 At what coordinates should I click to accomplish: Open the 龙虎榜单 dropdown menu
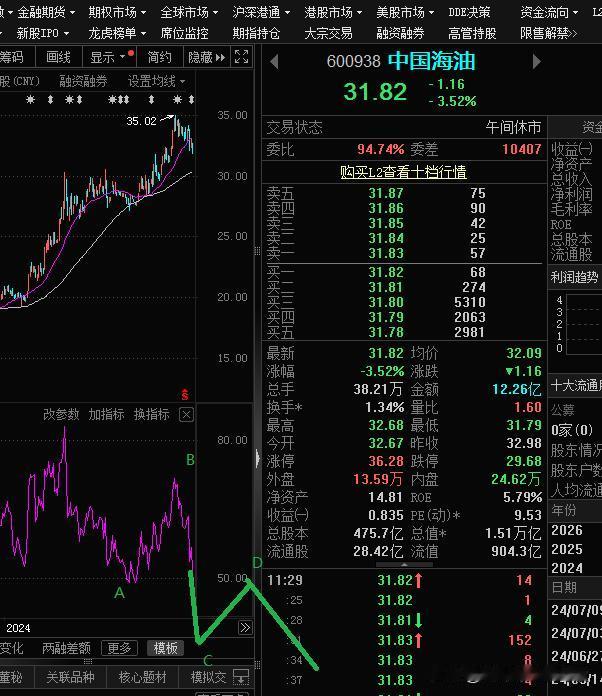pyautogui.click(x=117, y=33)
